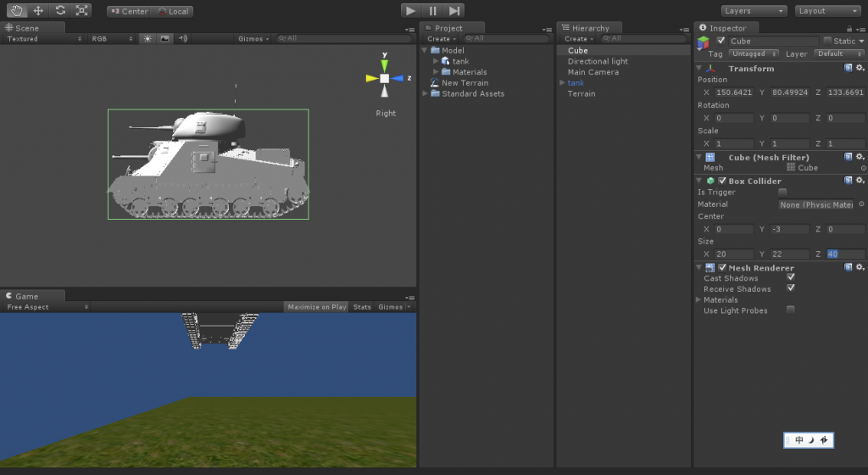
Task: Select the New Terrain asset
Action: (465, 83)
